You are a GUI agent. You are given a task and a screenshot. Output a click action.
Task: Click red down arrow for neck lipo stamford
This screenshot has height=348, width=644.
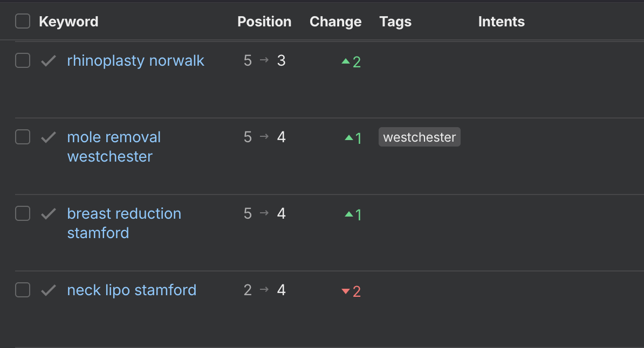click(346, 291)
